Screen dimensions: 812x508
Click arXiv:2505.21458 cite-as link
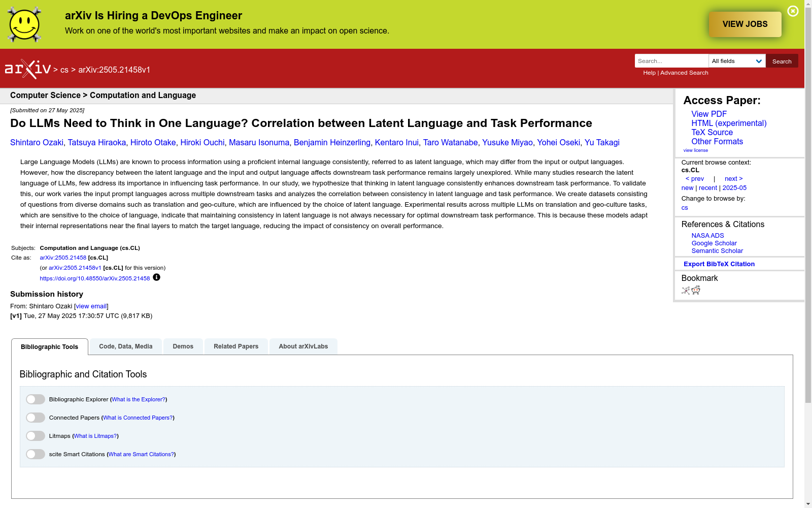63,258
